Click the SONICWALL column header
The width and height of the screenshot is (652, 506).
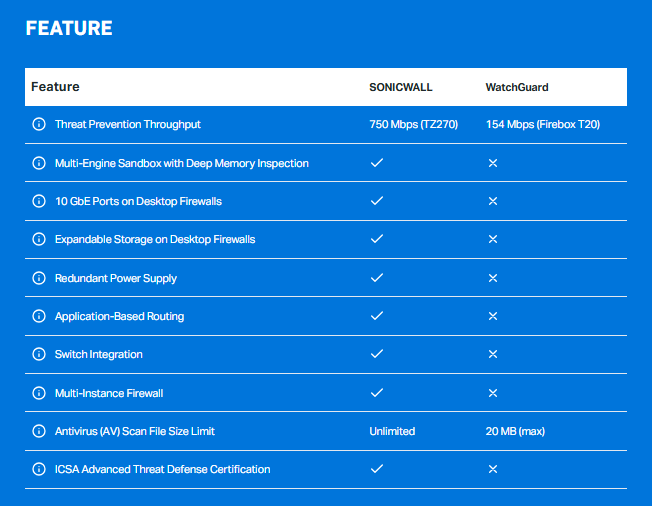tap(401, 87)
